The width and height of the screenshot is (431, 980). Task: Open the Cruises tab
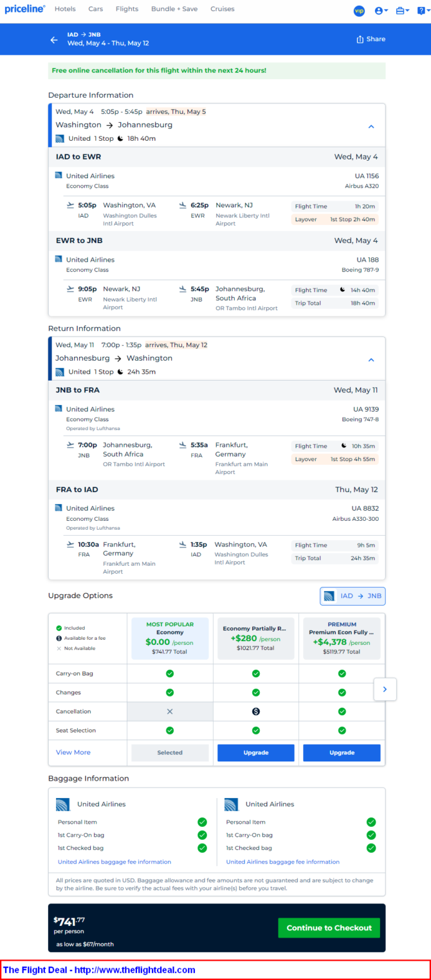click(x=222, y=9)
